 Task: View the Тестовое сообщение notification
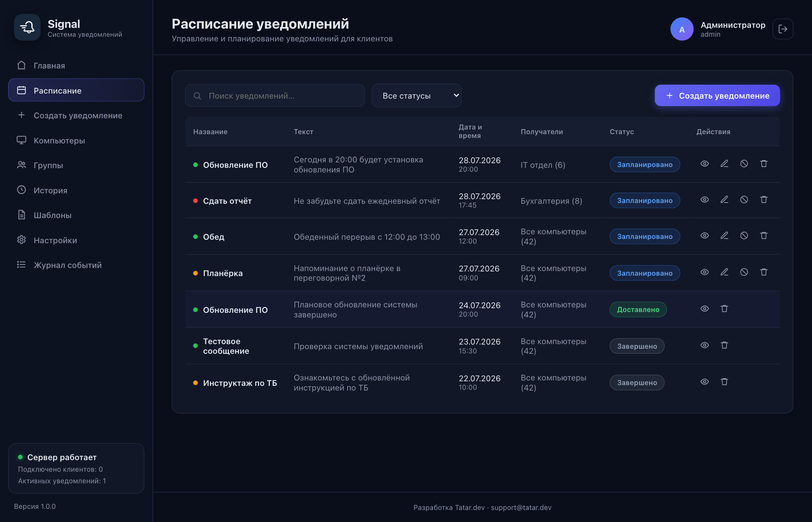pos(705,345)
